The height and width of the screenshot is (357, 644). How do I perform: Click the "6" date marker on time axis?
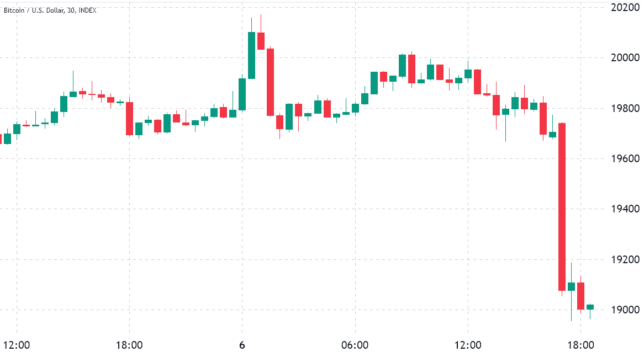click(242, 345)
